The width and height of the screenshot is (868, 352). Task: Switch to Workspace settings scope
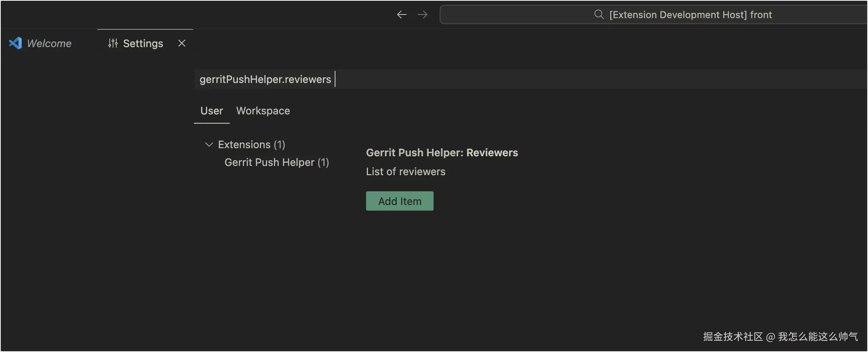(x=263, y=111)
